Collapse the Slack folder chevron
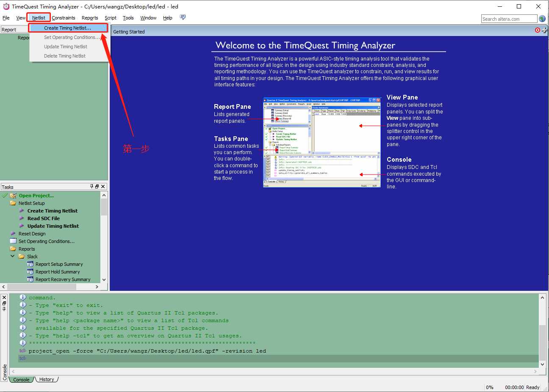The image size is (549, 392). pyautogui.click(x=13, y=256)
